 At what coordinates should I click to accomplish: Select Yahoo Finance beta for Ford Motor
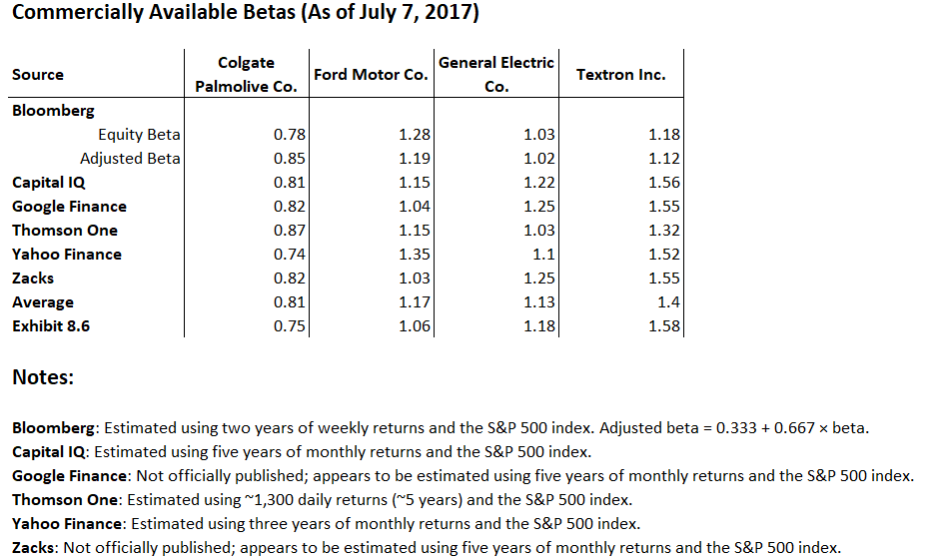[415, 255]
